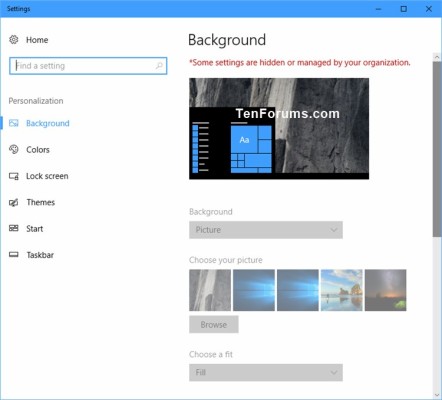
Task: Select the beach sea stack picture thumbnail
Action: click(342, 290)
